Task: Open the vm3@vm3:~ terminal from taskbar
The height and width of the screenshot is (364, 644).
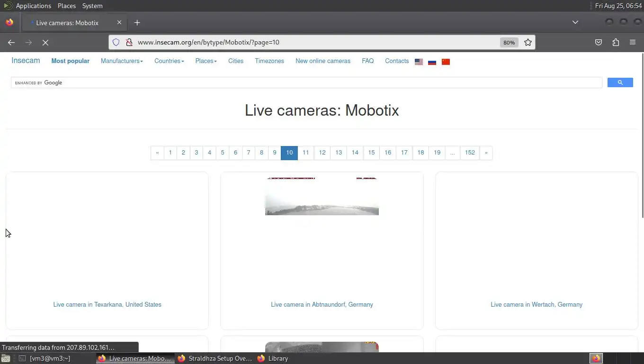Action: [45, 358]
